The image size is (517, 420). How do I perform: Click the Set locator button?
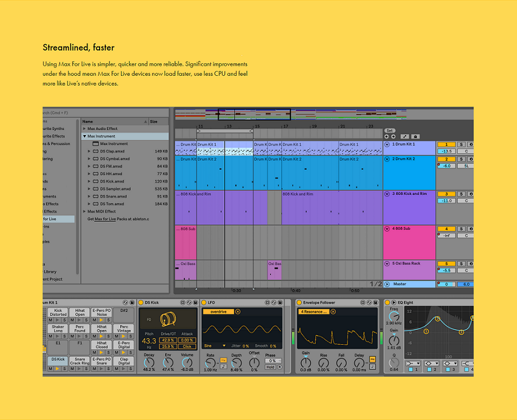(390, 131)
